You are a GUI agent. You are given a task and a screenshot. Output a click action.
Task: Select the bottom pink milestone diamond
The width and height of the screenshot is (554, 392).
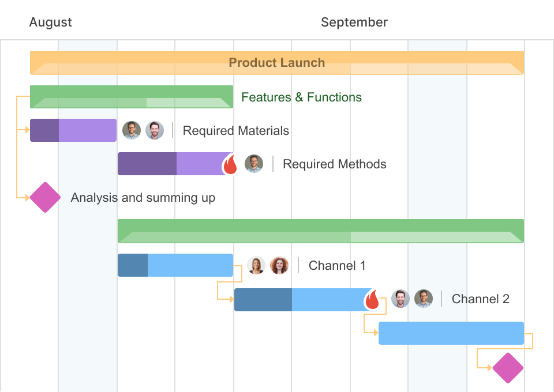[507, 368]
